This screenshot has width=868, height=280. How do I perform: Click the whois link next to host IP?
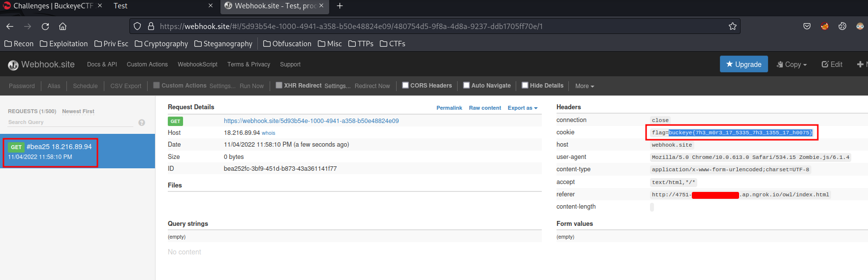pos(268,133)
